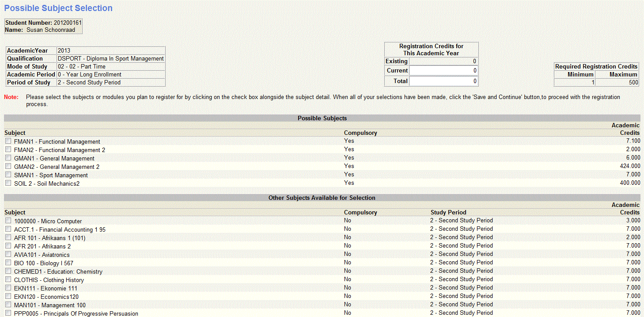Check the SMAN1 Sport Management box
This screenshot has height=317, width=644.
pos(8,175)
